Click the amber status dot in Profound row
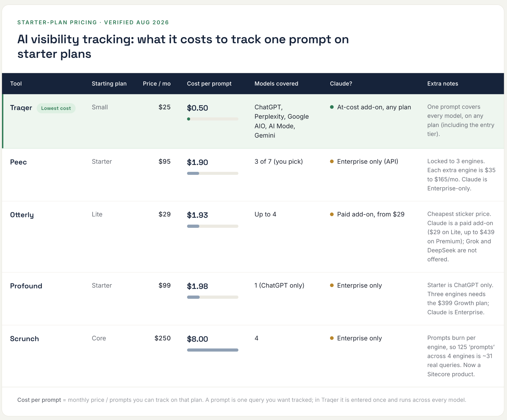This screenshot has width=507, height=420. tap(332, 285)
